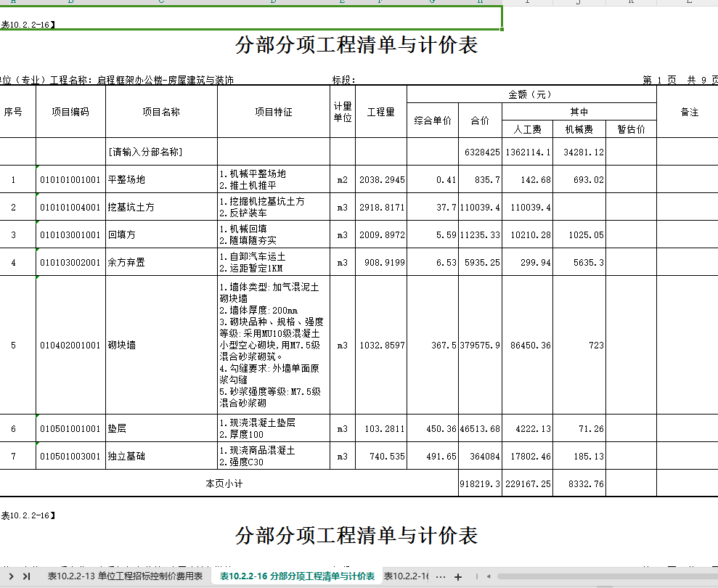The height and width of the screenshot is (588, 718).
Task: Jump to the last sheet with arrow
Action: tap(27, 576)
